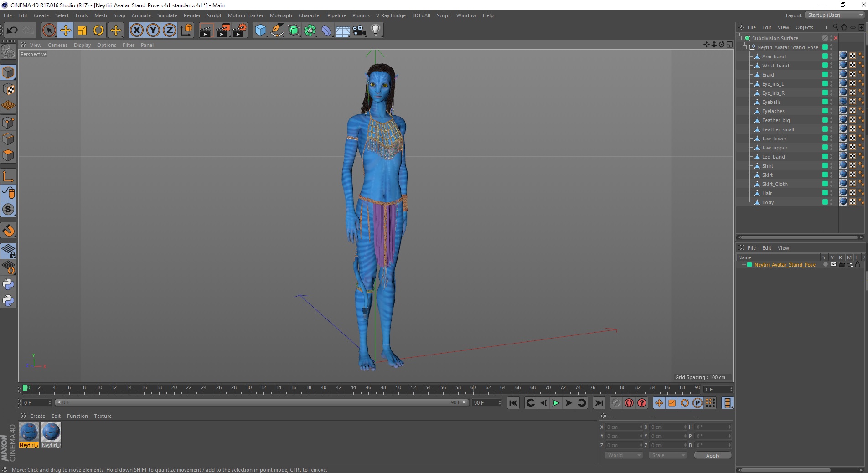Toggle layer solo dot
This screenshot has width=868, height=473.
tap(825, 265)
